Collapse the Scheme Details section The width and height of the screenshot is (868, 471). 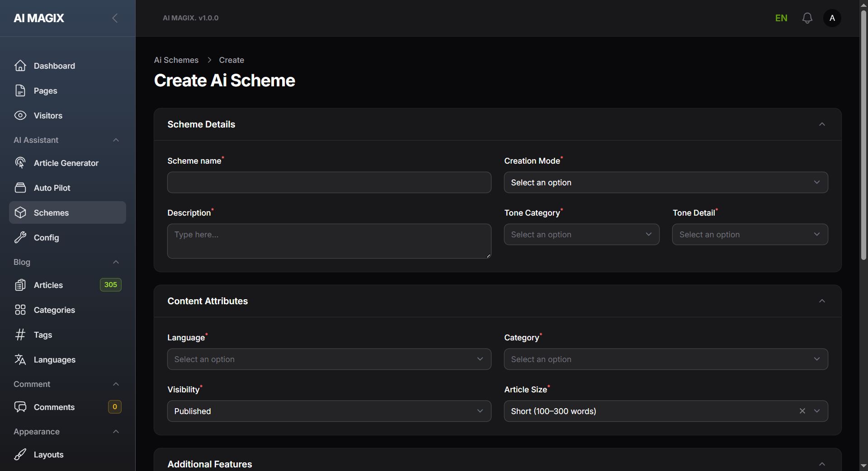[x=822, y=124]
